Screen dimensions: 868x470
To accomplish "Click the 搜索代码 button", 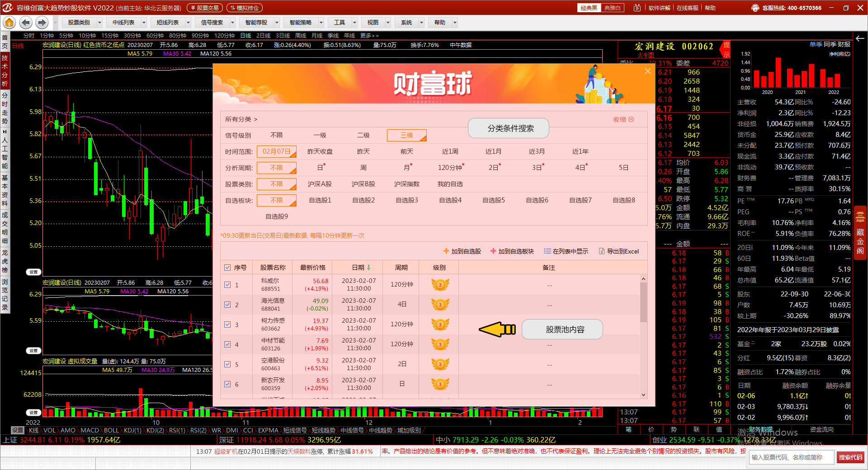I will pos(850,457).
